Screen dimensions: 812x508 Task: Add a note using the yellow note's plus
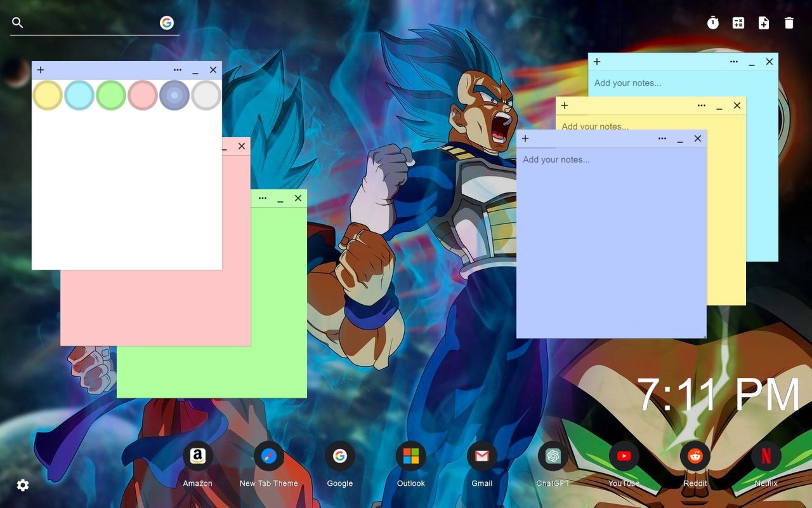(565, 105)
